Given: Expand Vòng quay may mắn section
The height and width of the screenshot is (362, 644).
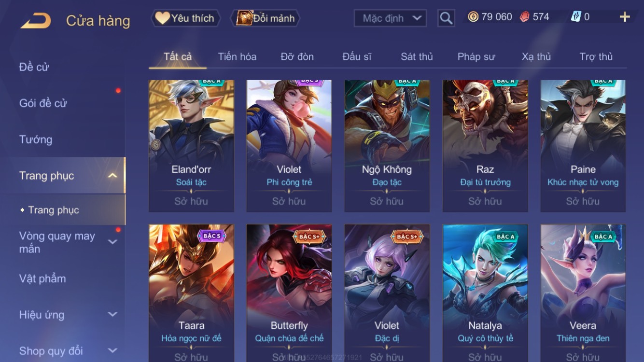Looking at the screenshot, I should pos(112,242).
